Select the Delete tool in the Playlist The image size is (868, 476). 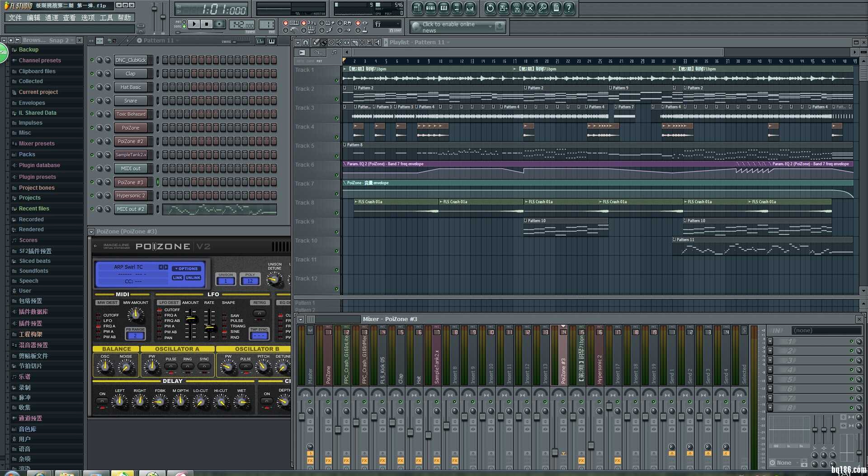click(x=331, y=42)
